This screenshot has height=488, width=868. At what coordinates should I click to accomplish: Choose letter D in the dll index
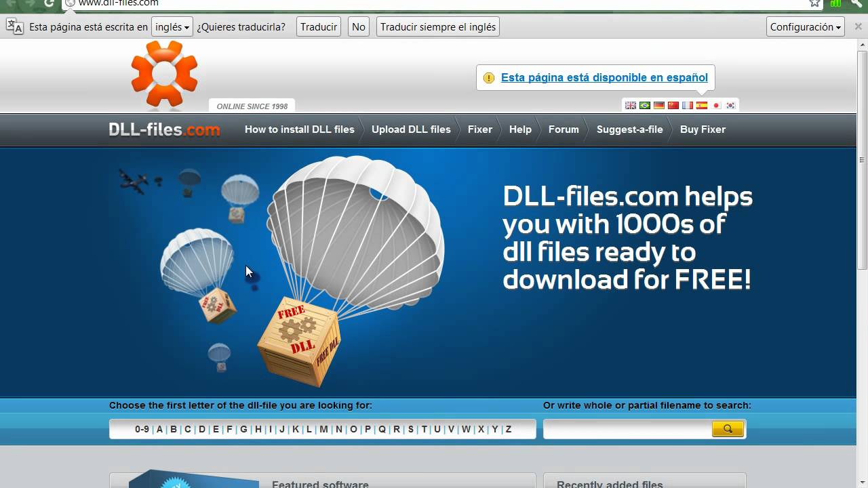point(202,429)
